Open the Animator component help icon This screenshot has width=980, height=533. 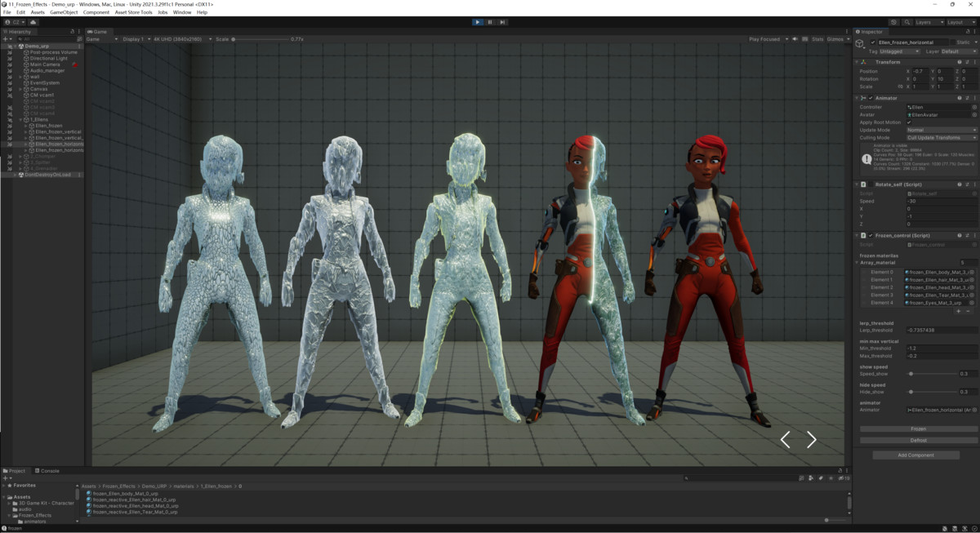click(x=960, y=98)
